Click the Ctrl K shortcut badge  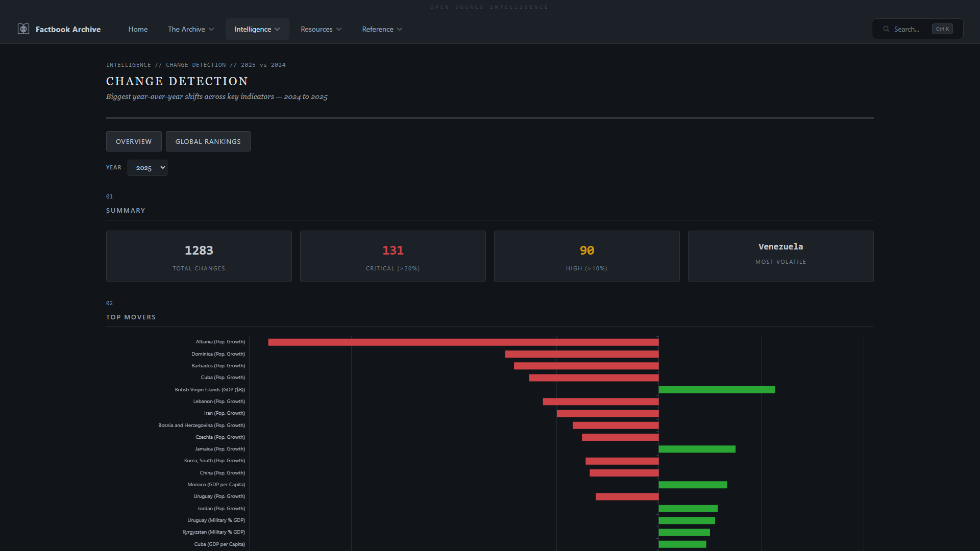tap(942, 29)
